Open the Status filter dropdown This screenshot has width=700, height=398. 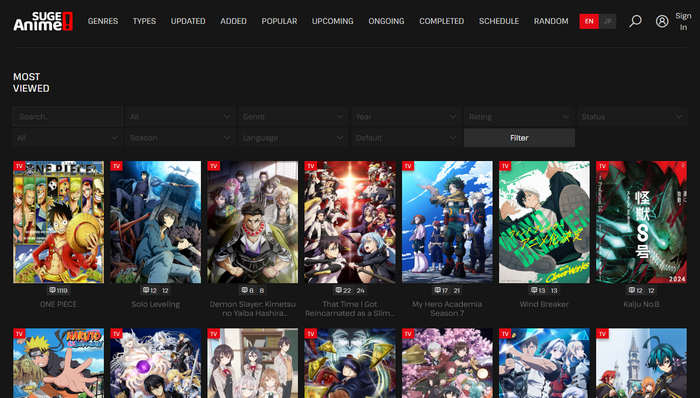point(632,116)
